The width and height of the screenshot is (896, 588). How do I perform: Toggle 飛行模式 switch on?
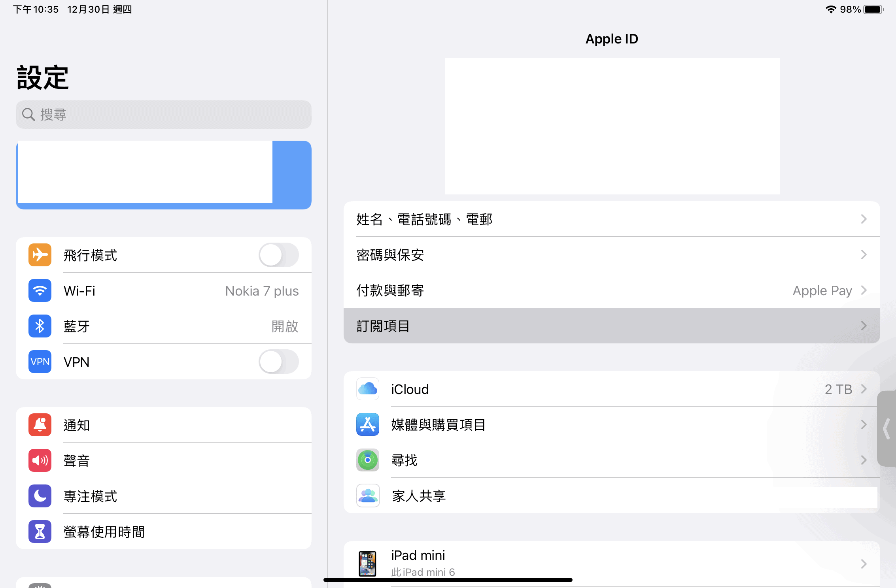279,255
